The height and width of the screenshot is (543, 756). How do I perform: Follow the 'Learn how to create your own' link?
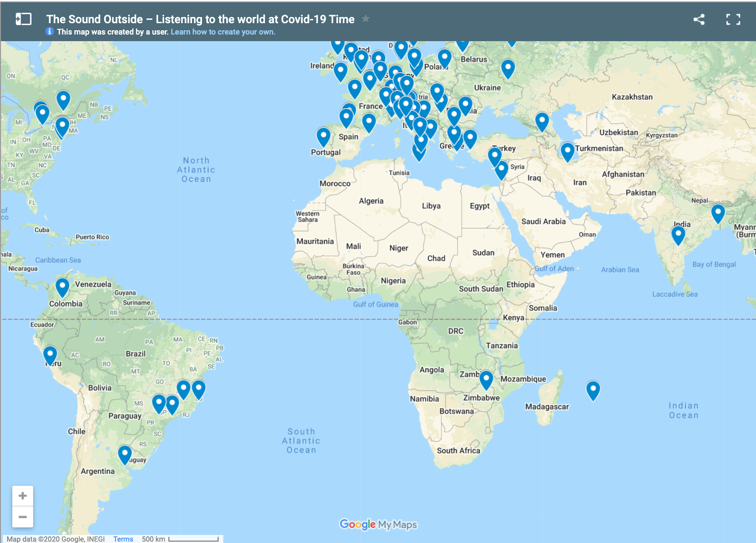click(223, 32)
